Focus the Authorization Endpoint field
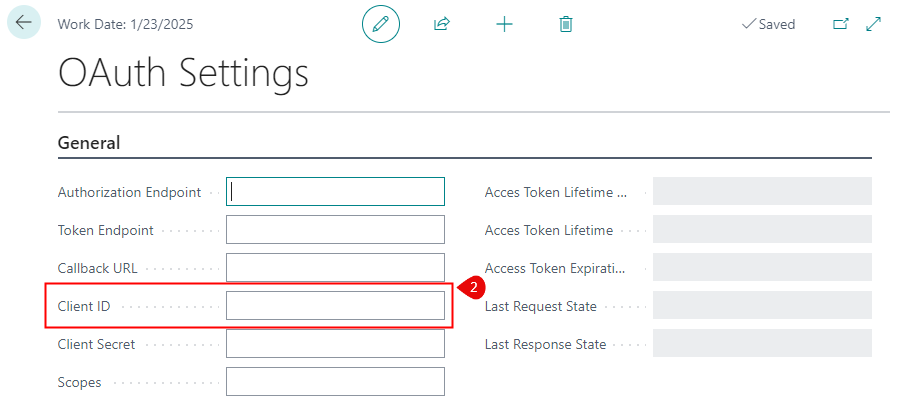Screen dimensions: 910x405 coord(335,192)
